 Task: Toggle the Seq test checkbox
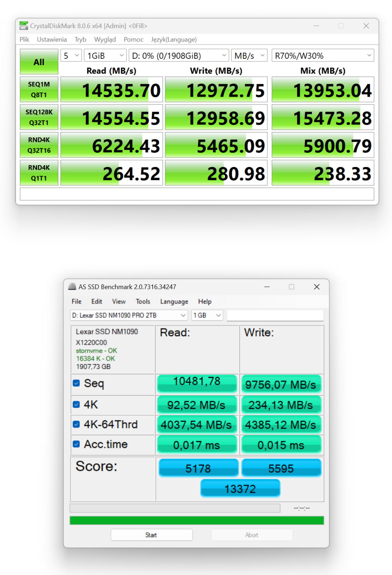click(76, 383)
